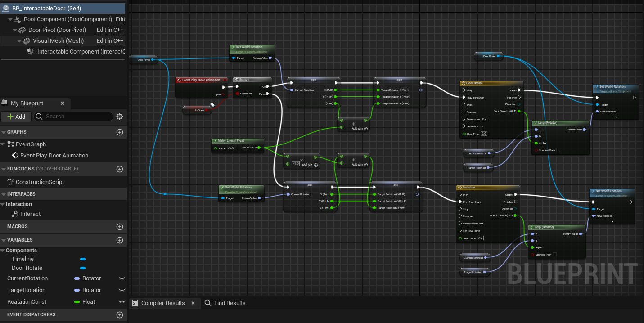Click Add pin on the top add node
The image size is (644, 323).
(x=360, y=129)
